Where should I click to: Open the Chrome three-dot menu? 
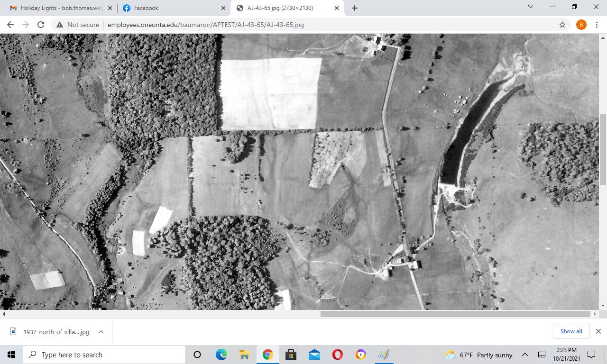tap(597, 25)
